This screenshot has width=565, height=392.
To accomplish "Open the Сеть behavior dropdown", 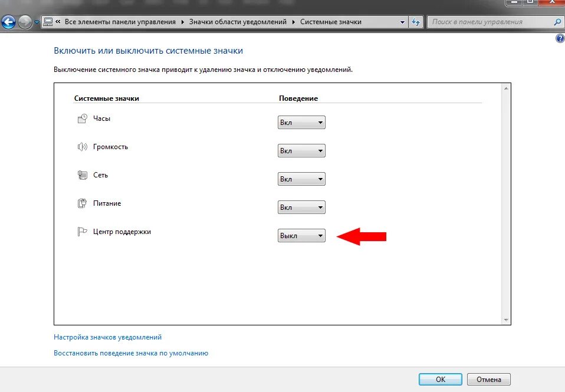I will point(301,179).
